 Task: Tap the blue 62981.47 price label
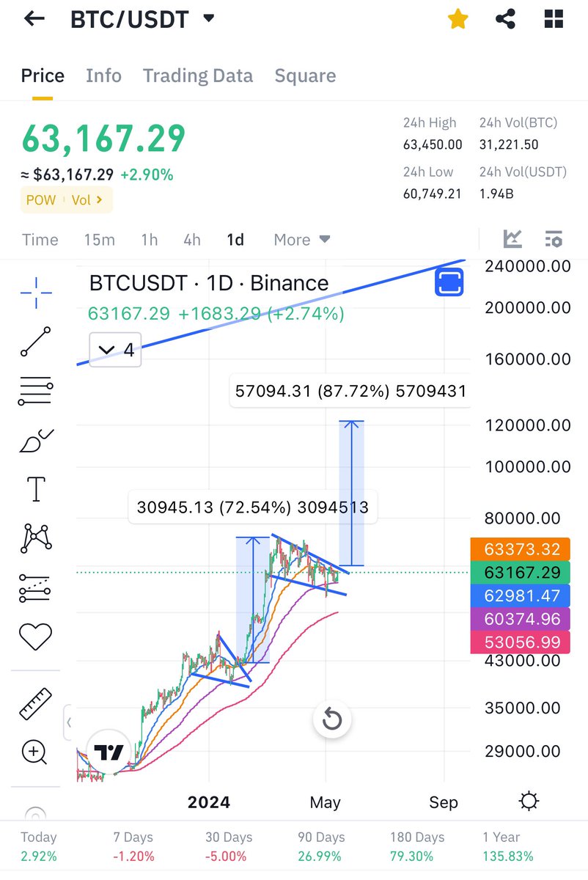[521, 596]
